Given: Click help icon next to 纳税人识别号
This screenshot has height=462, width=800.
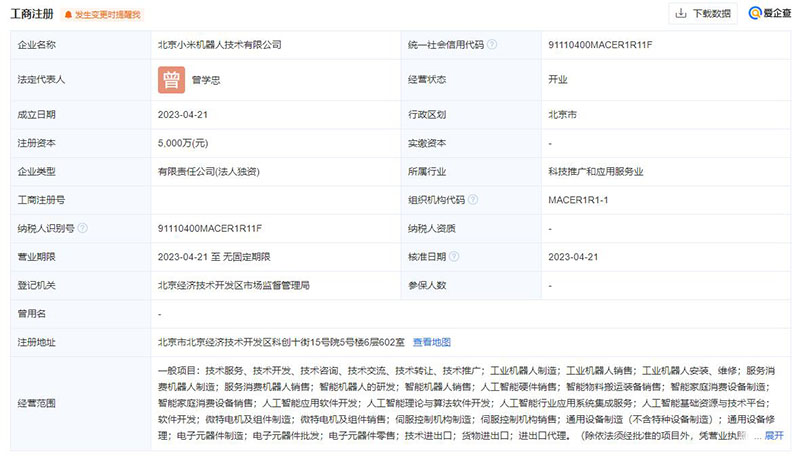Looking at the screenshot, I should point(83,228).
